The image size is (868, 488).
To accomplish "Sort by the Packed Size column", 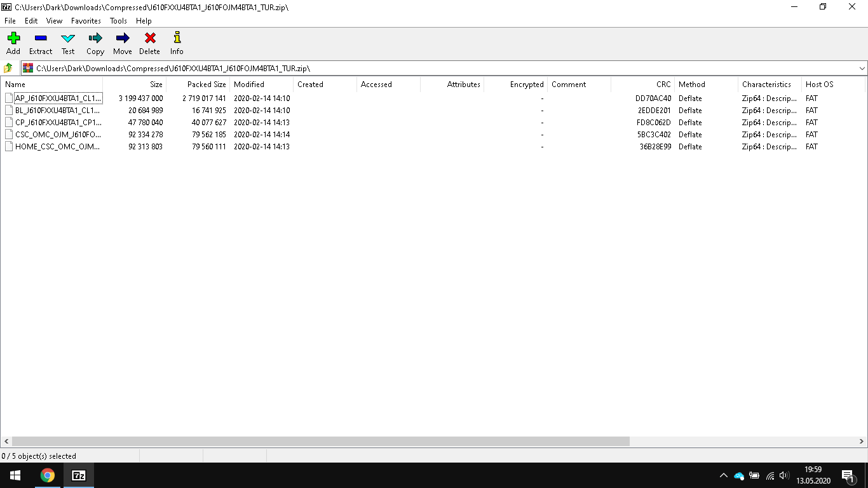I will pyautogui.click(x=198, y=85).
